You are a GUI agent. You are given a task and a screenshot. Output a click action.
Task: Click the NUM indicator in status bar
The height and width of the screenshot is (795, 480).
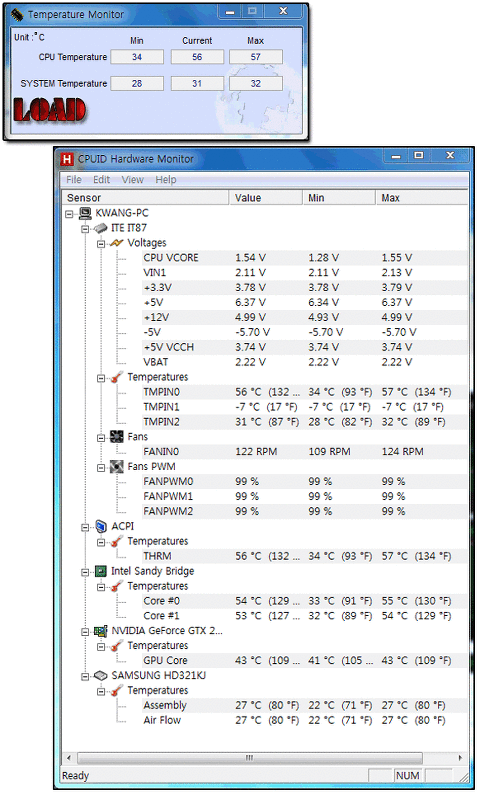click(x=408, y=776)
